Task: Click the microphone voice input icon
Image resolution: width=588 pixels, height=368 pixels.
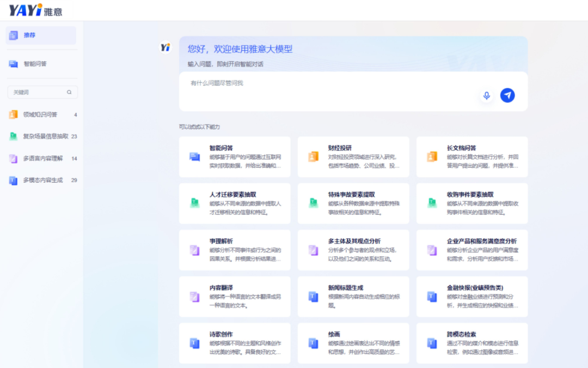Action: (486, 95)
